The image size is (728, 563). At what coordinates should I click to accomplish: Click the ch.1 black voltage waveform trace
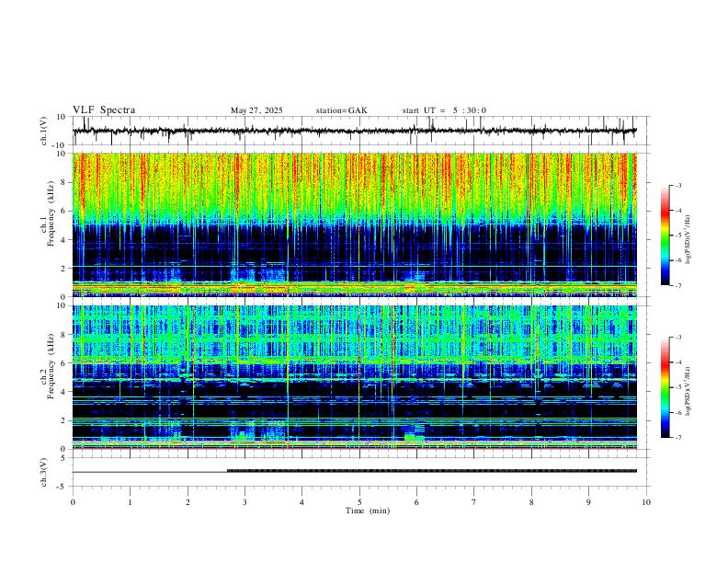(x=355, y=131)
